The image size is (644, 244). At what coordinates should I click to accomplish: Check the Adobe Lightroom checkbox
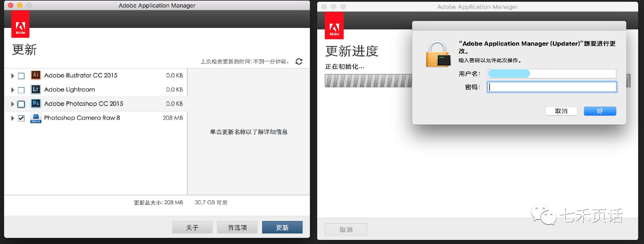[x=21, y=90]
